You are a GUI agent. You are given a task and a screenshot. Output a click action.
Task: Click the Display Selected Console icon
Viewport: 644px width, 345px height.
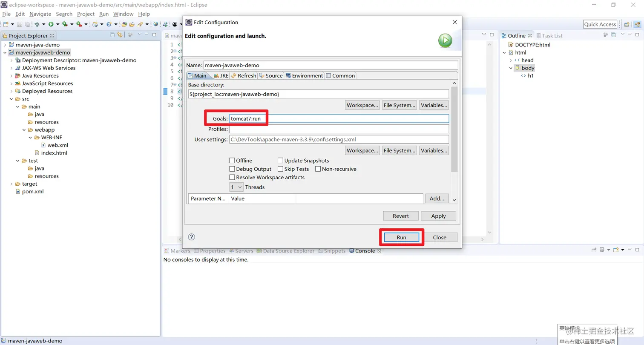click(x=602, y=250)
